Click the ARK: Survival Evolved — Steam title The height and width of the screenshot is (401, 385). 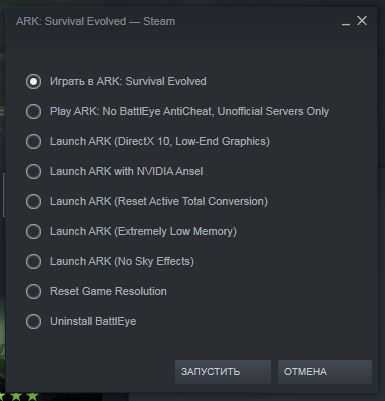pos(95,21)
